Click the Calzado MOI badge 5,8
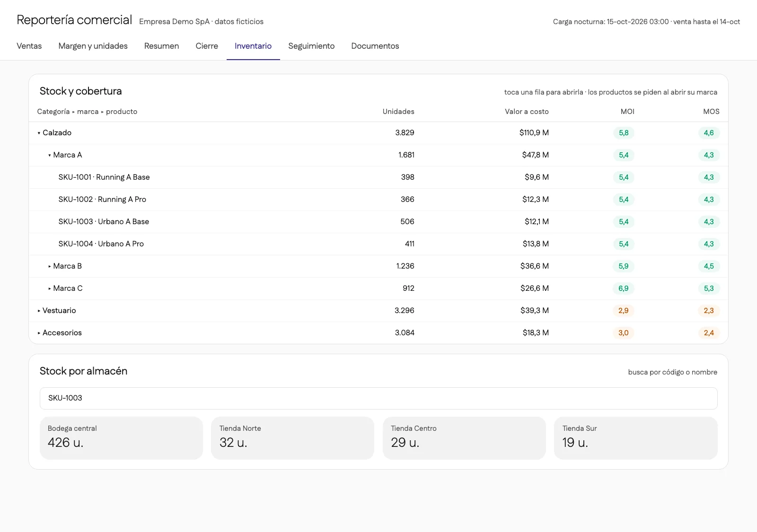 (x=624, y=133)
